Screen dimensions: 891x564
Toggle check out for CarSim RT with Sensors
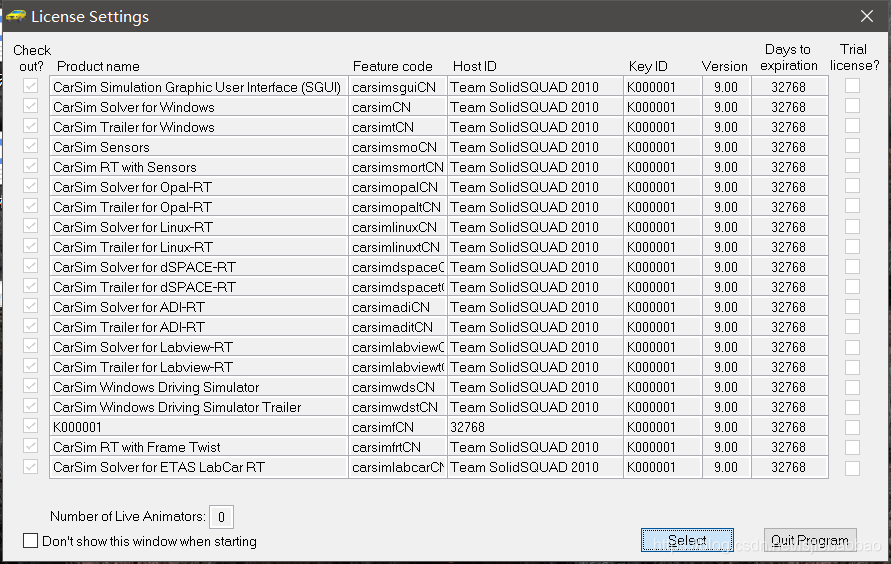(x=31, y=166)
